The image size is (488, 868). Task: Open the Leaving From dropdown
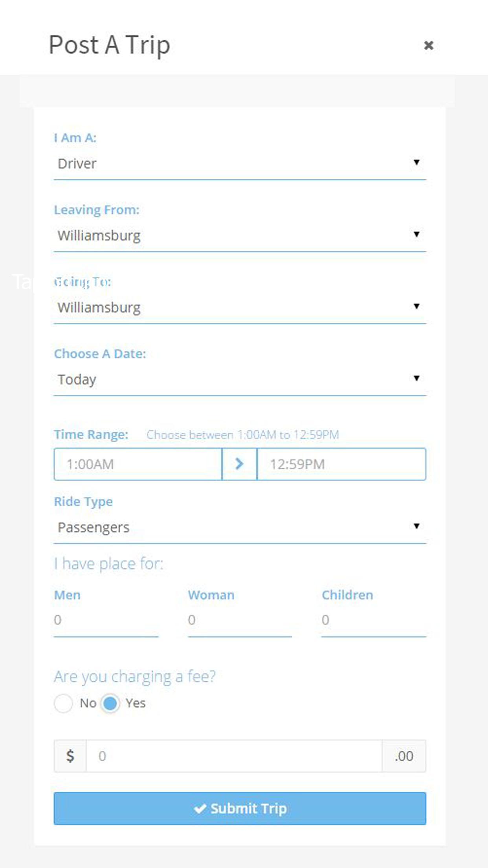pos(240,235)
